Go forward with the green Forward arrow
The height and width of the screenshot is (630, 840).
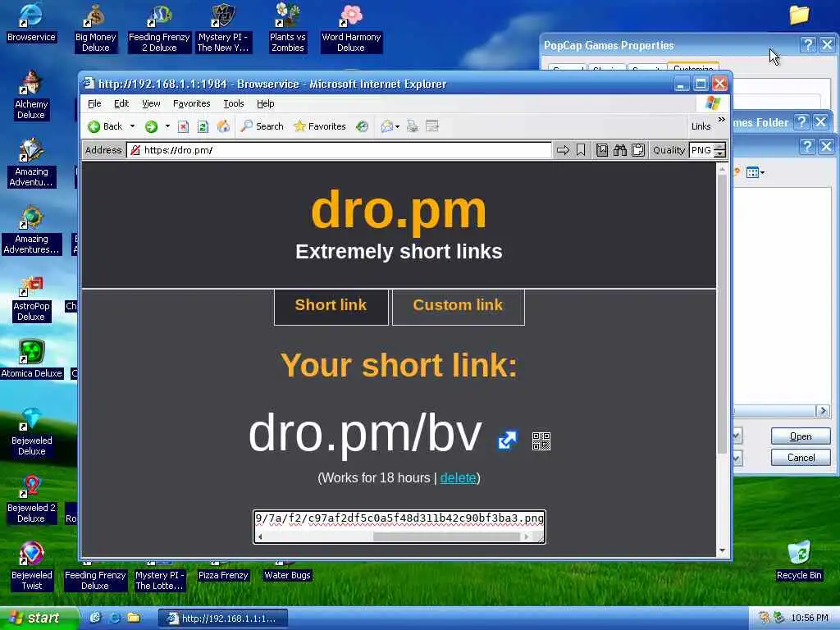click(151, 126)
